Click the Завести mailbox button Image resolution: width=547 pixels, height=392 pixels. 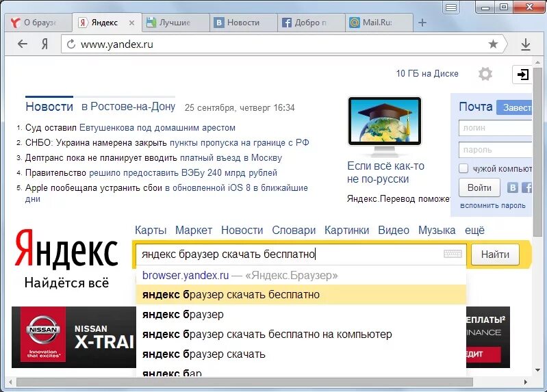click(x=514, y=108)
